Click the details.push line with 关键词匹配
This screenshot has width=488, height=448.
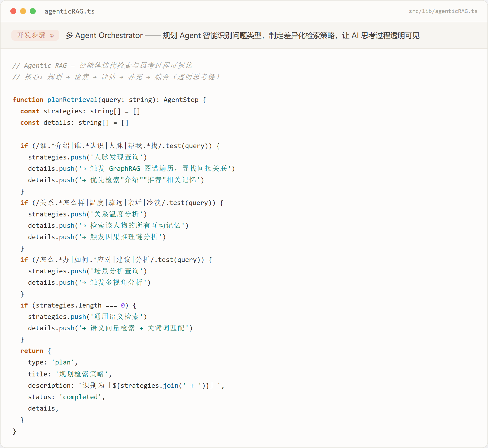(110, 328)
